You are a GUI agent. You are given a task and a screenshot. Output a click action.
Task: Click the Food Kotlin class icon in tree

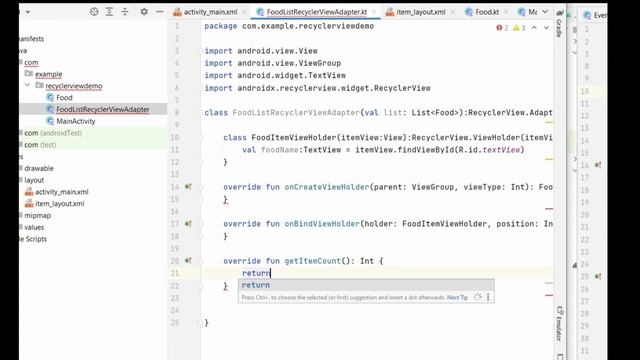point(50,98)
